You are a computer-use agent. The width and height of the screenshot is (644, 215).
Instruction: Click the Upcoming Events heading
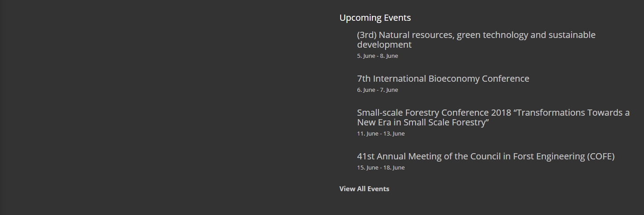pos(375,18)
